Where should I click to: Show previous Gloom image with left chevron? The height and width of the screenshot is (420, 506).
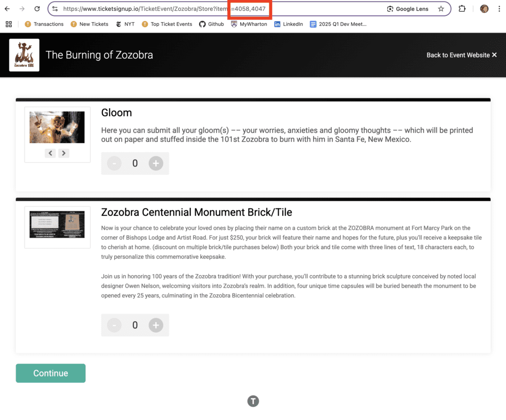(x=50, y=153)
